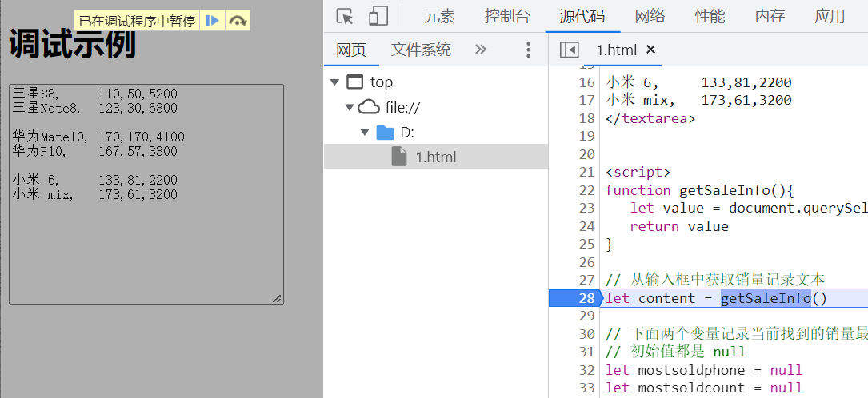Open 1.html in the file tree
The width and height of the screenshot is (868, 398).
(x=436, y=157)
